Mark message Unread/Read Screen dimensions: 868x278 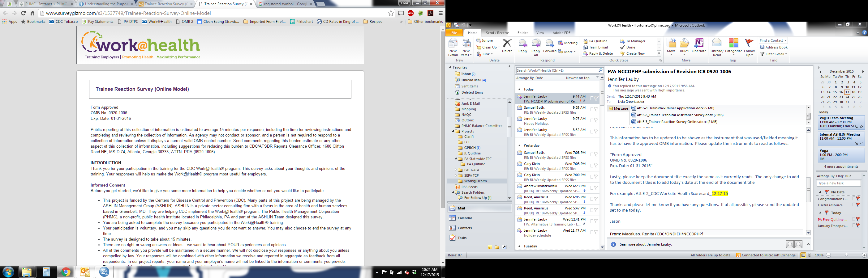(717, 48)
